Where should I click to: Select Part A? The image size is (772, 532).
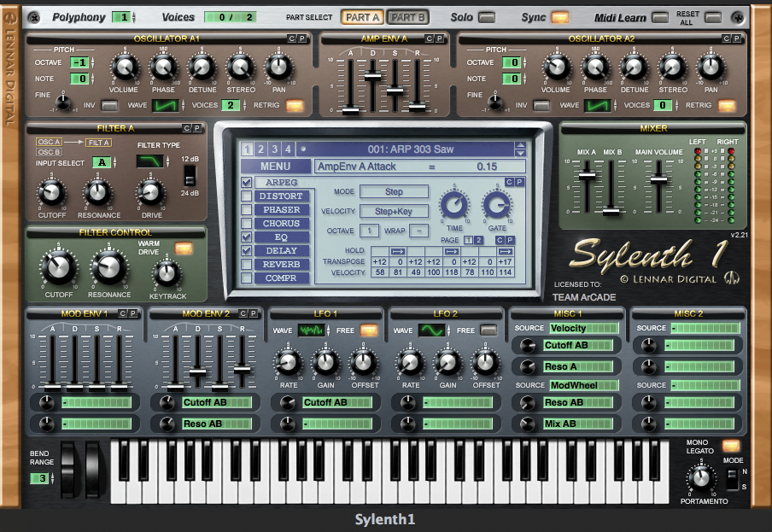(362, 18)
